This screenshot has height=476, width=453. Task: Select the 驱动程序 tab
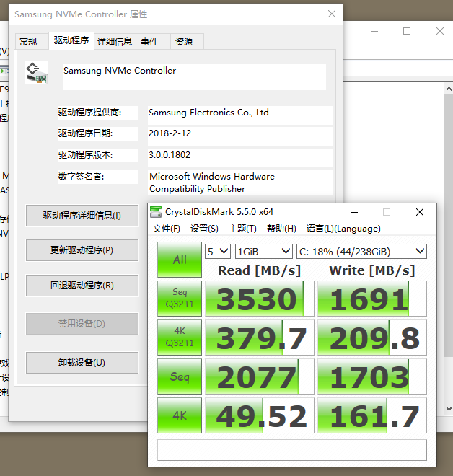coord(71,40)
